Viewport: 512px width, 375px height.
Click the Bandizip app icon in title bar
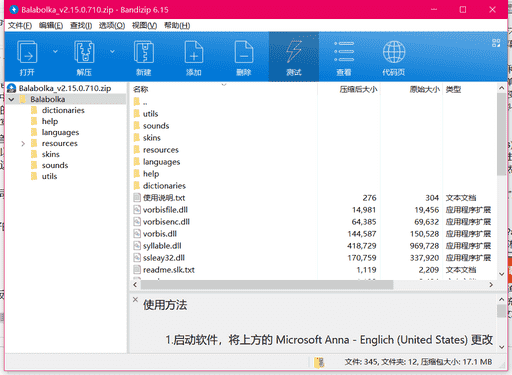click(x=14, y=9)
